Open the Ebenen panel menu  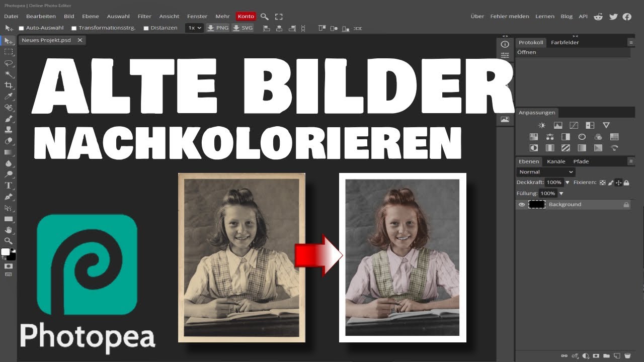[x=630, y=161]
